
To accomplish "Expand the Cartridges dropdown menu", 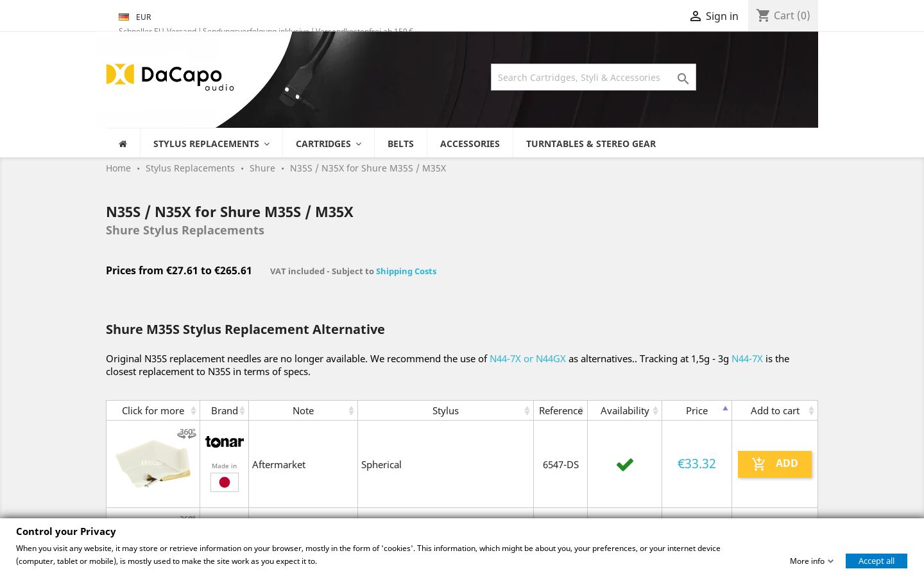I will tap(329, 144).
